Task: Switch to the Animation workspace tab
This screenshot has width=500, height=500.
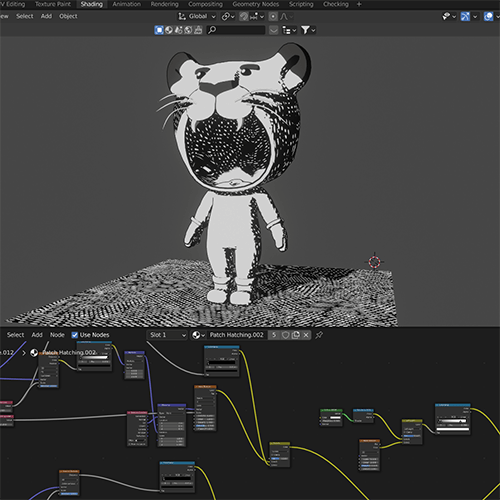Action: pos(126,4)
